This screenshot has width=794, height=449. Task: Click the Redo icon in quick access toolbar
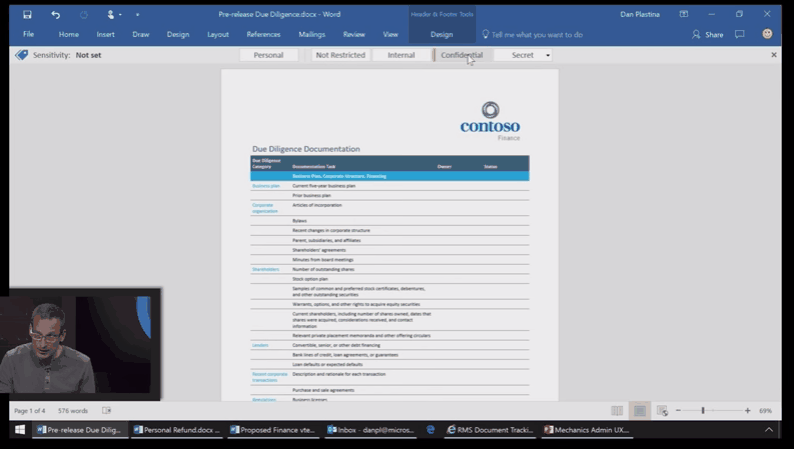[x=84, y=15]
